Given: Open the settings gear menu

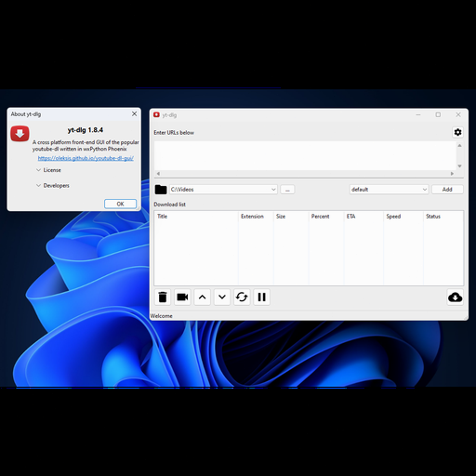Looking at the screenshot, I should 457,132.
